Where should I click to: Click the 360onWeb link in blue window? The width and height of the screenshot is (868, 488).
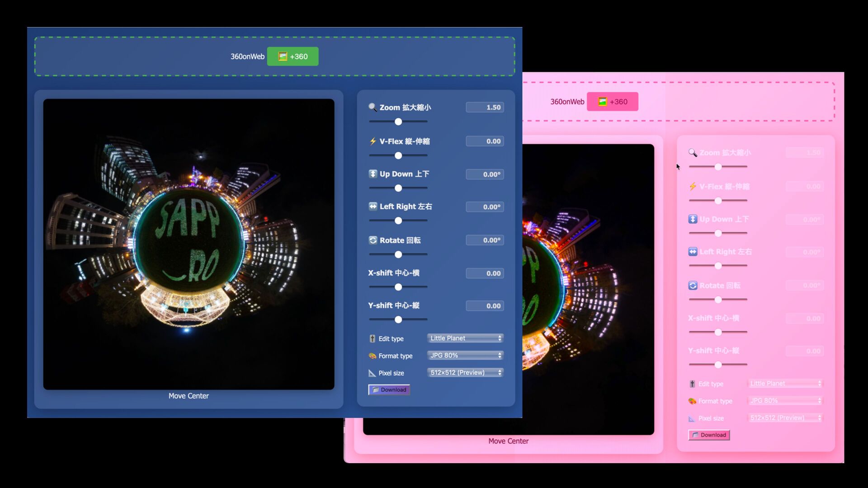point(247,56)
